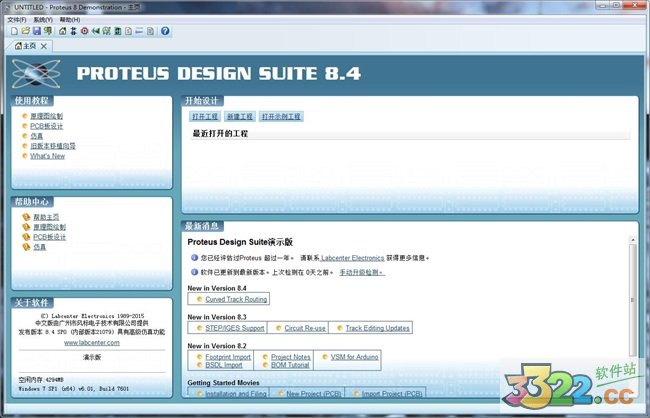
Task: Open PCB板设计 tutorial under 使用教程
Action: pos(46,126)
